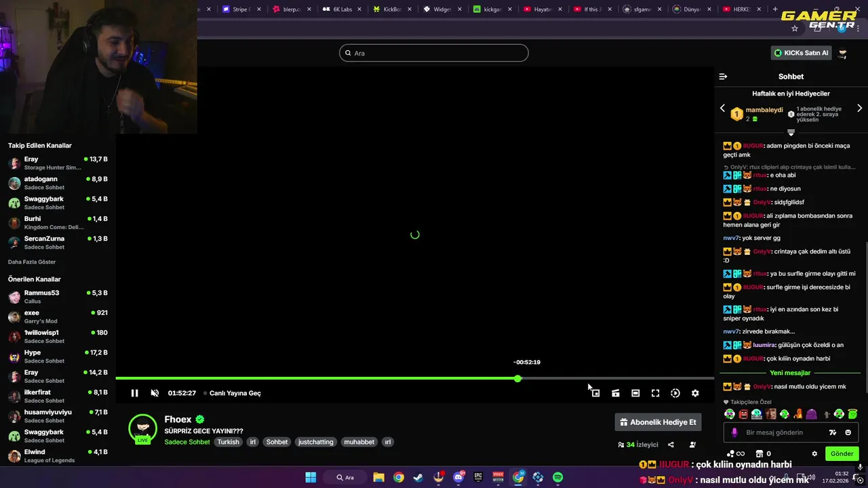
Task: Open picture-in-picture mini player
Action: pyautogui.click(x=595, y=393)
